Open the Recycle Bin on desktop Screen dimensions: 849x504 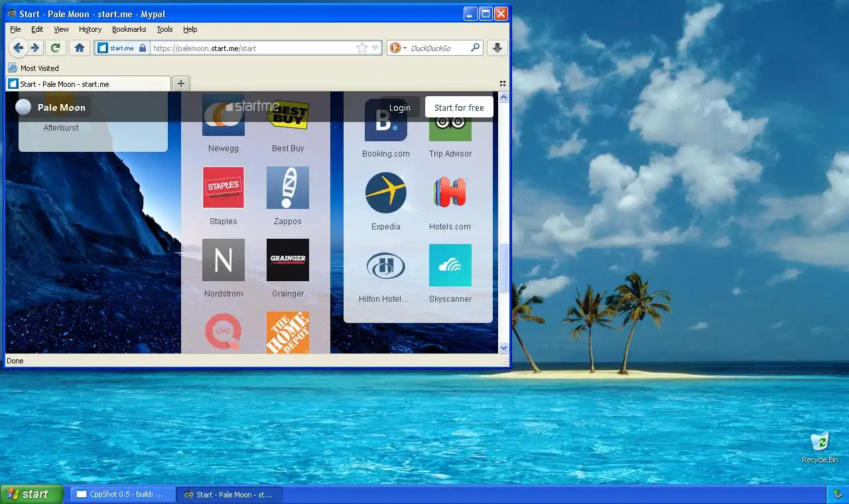click(x=820, y=447)
